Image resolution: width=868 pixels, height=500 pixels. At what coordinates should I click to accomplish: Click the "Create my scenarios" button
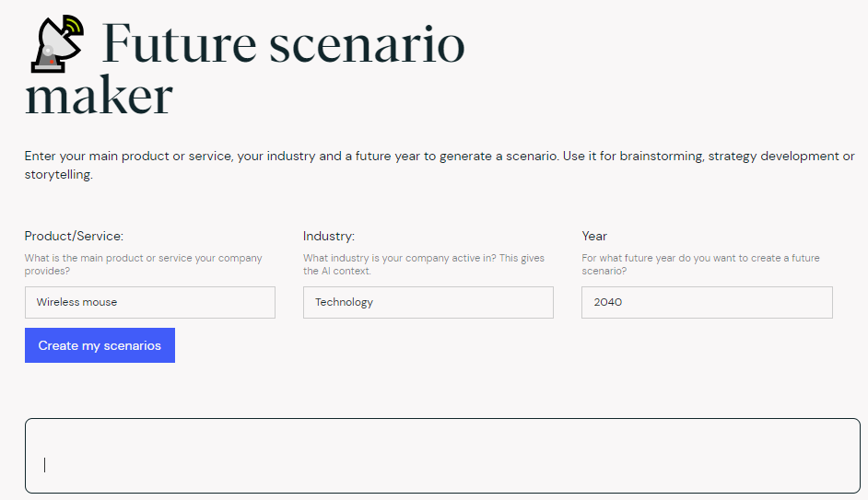coord(100,345)
